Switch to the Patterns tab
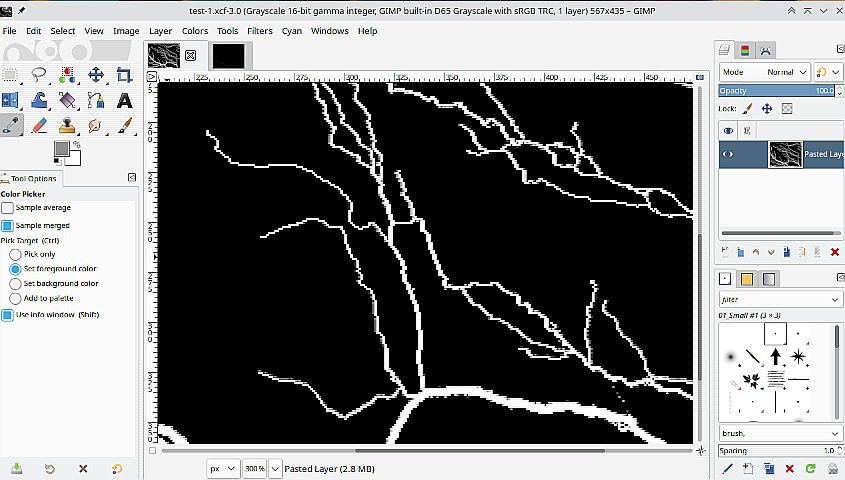 click(x=746, y=279)
